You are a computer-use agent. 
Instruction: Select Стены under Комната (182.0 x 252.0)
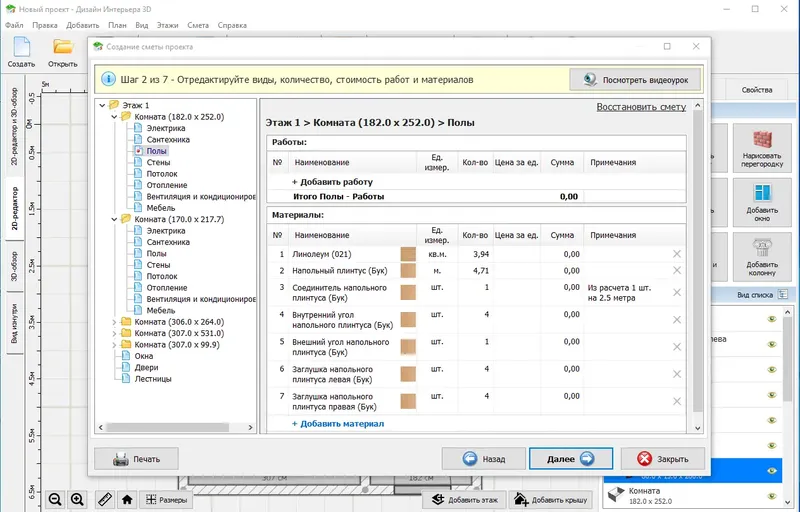click(158, 162)
